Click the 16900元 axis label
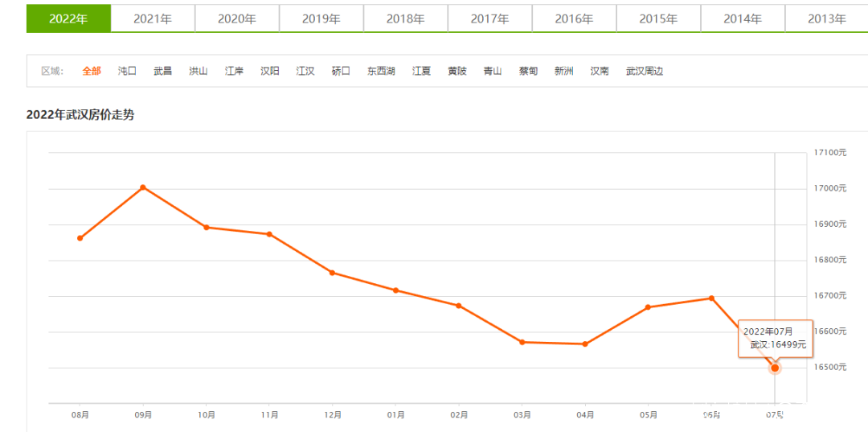The image size is (868, 432). click(830, 224)
